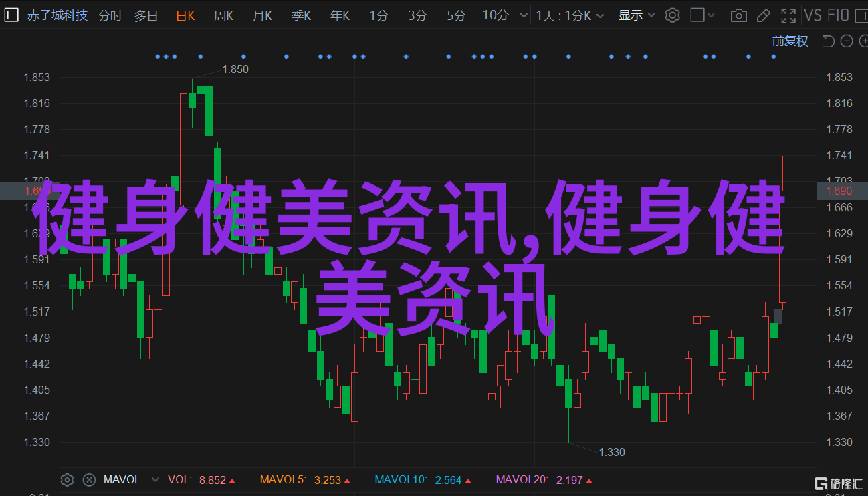Open the 1天:1分K dropdown

point(570,15)
